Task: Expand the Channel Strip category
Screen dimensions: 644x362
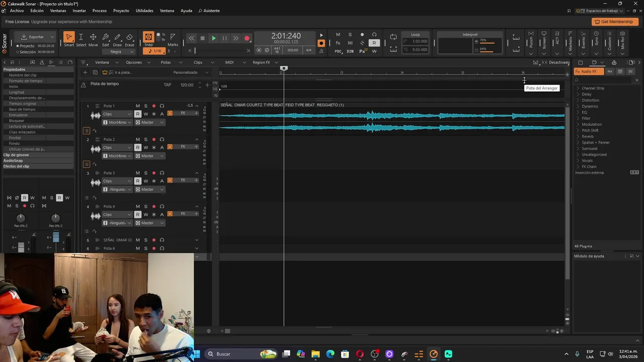Action: click(593, 88)
